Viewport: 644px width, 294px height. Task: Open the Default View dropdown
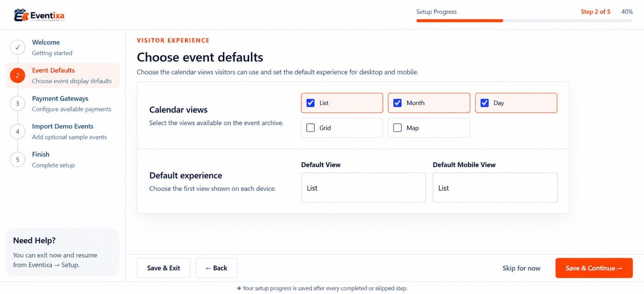[x=363, y=187]
